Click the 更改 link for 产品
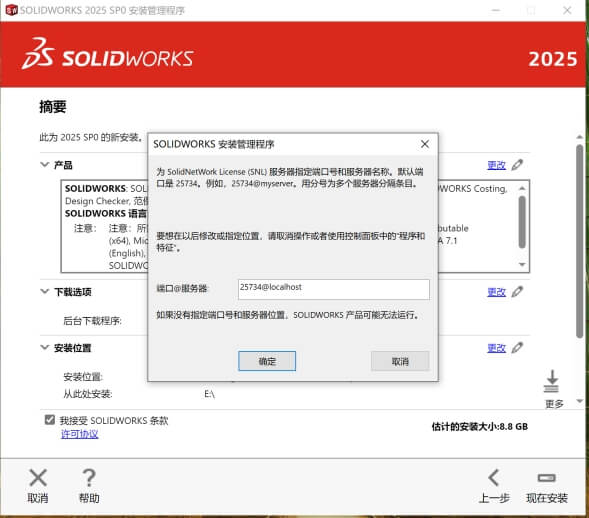The height and width of the screenshot is (518, 589). point(496,165)
